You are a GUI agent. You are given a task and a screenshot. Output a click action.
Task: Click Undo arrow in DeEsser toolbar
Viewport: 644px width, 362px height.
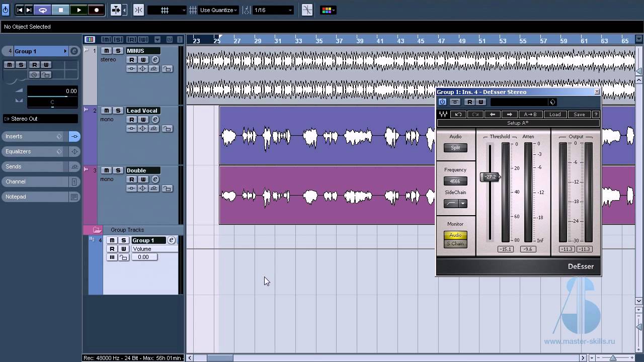[x=458, y=115]
